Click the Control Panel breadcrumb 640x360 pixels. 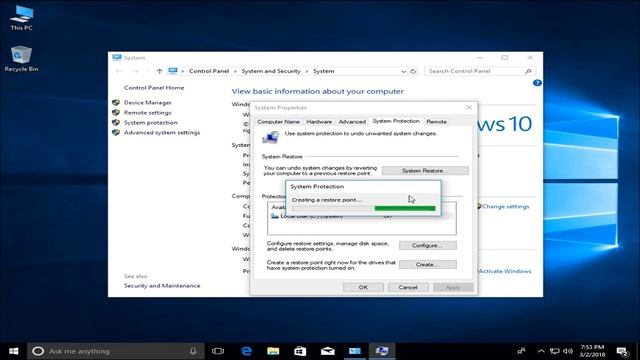tap(209, 71)
